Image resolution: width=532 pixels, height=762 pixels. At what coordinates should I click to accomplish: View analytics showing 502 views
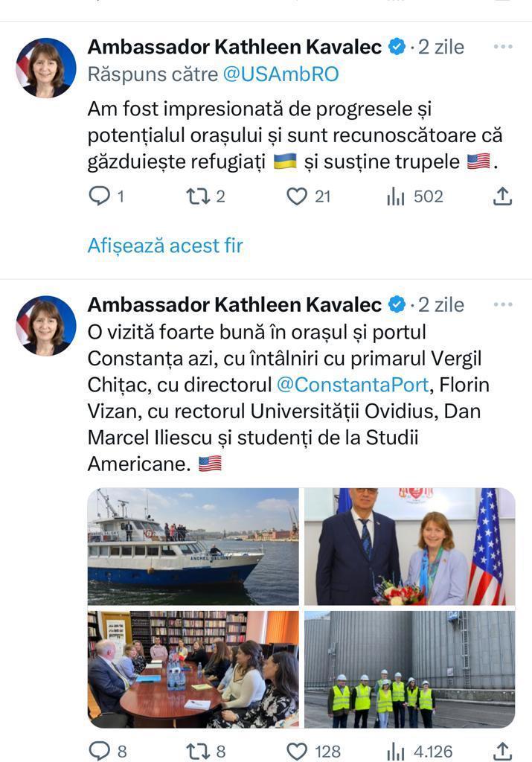point(396,196)
